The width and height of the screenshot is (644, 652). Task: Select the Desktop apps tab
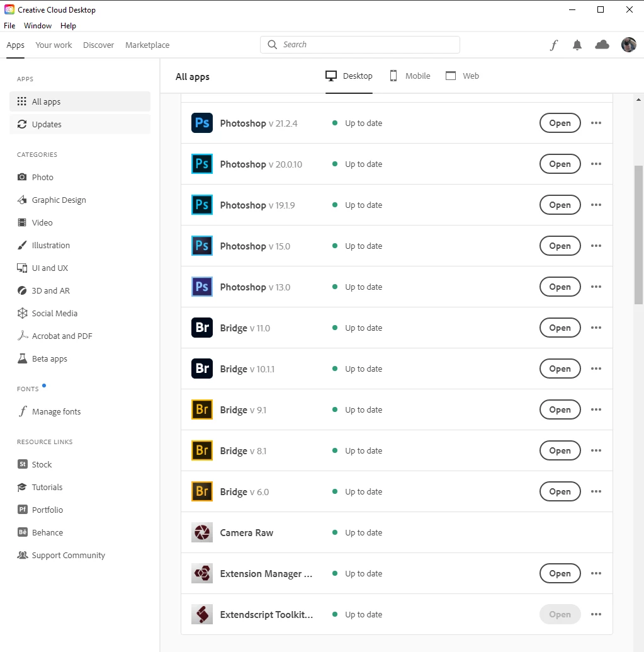tap(349, 76)
